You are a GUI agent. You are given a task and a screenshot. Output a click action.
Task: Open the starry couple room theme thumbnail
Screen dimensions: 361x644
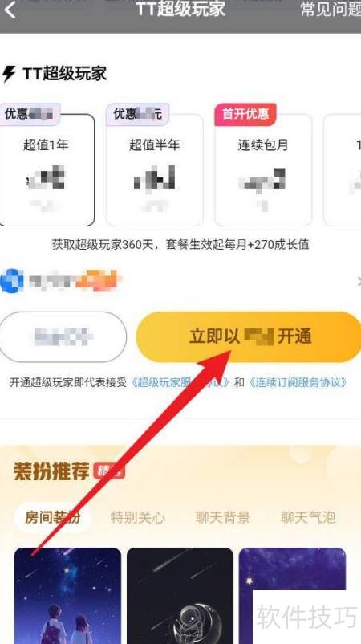pyautogui.click(x=67, y=596)
